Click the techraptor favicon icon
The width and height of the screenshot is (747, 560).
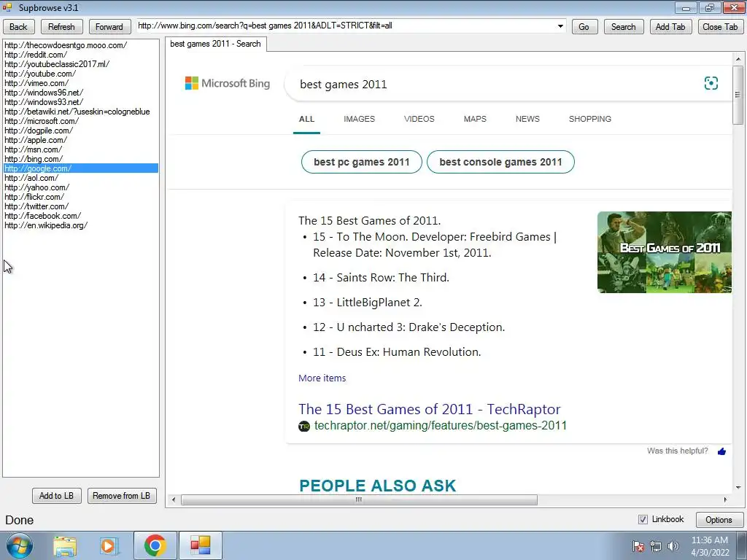coord(304,426)
